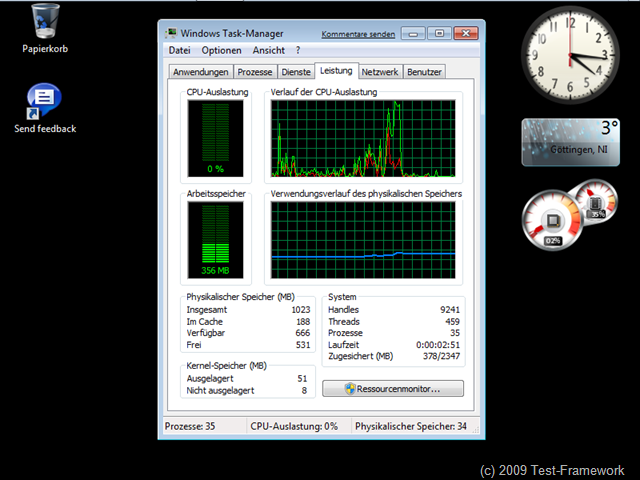640x480 pixels.
Task: Switch to the Dienste tab
Action: [x=296, y=72]
